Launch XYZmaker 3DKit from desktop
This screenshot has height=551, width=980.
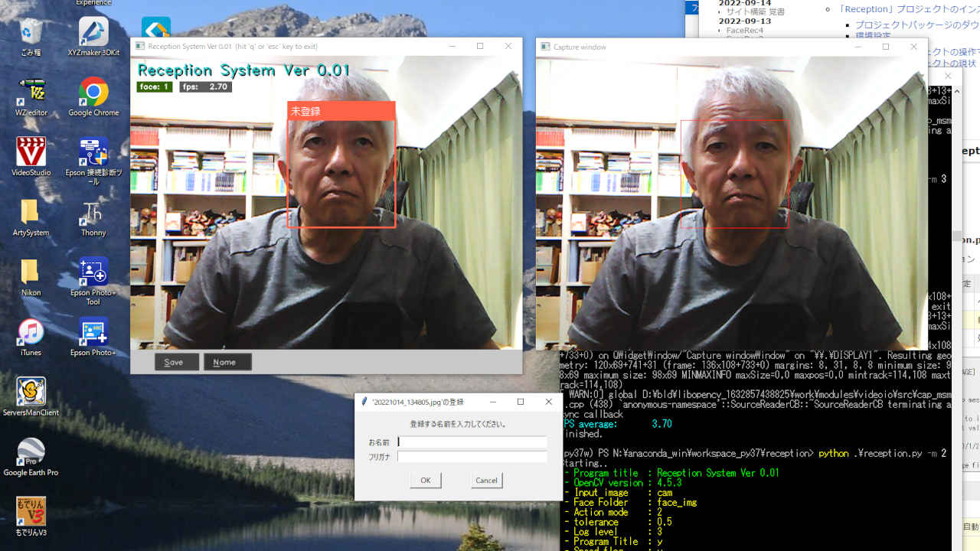point(93,34)
